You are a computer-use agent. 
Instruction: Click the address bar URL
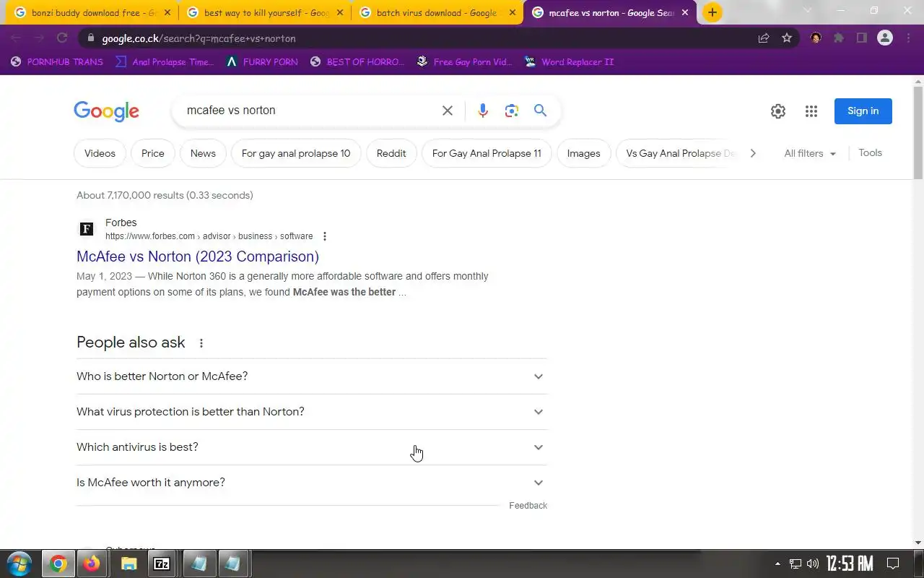[199, 38]
